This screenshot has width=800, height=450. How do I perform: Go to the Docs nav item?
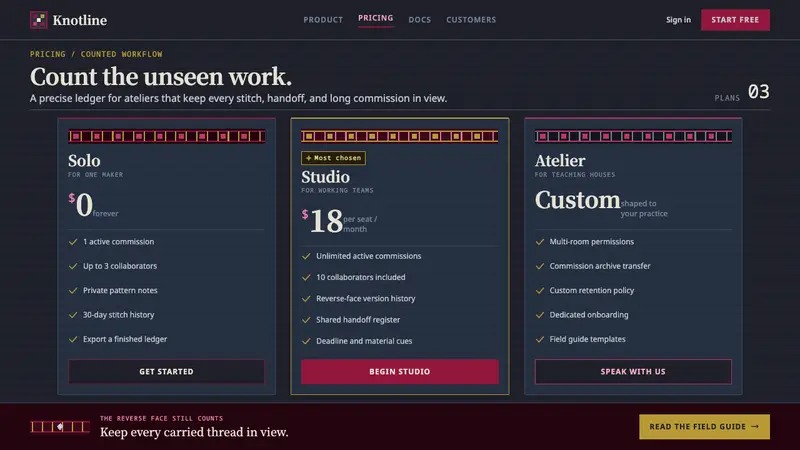[419, 20]
